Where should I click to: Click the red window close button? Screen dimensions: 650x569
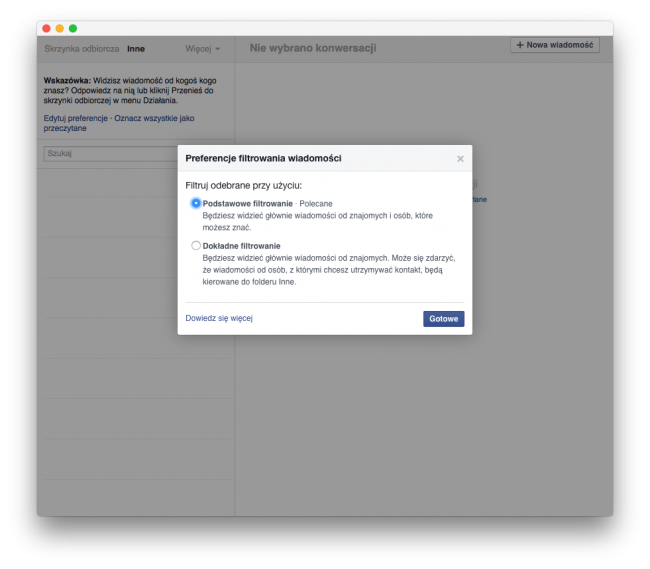click(46, 28)
